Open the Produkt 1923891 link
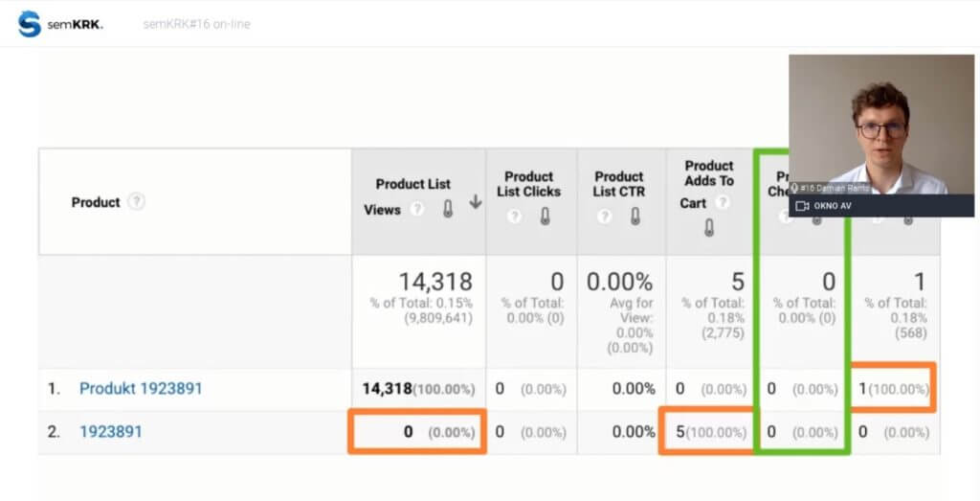 (x=141, y=389)
